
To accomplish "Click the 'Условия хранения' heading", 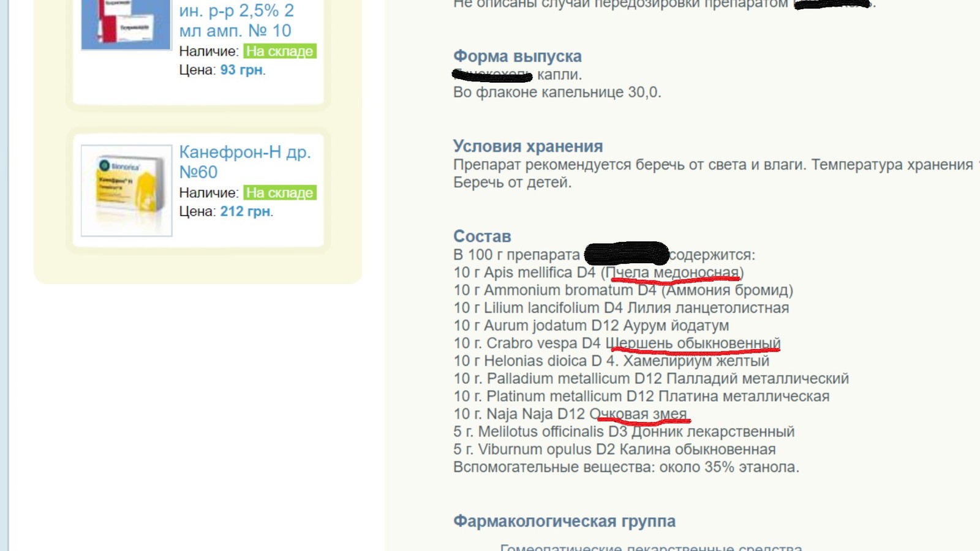I will click(528, 146).
